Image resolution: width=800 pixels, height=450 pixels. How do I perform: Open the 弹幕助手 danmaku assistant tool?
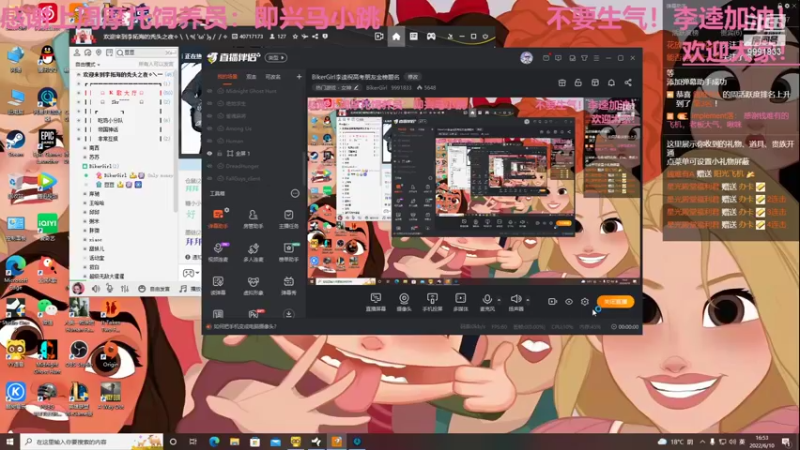218,218
